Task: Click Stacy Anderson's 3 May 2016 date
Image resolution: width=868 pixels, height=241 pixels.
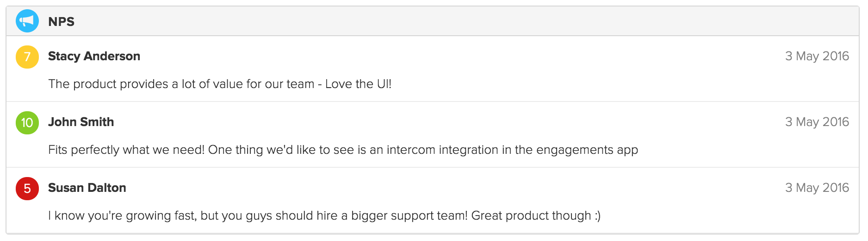Action: coord(817,56)
